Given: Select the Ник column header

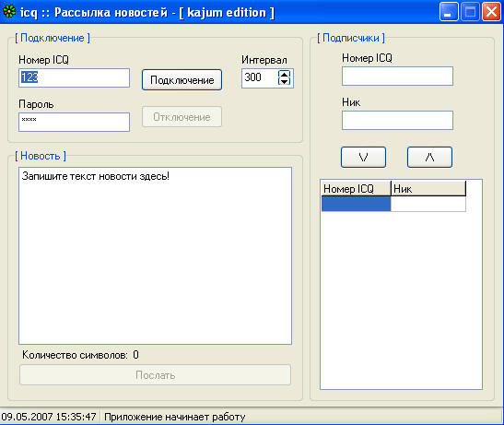Looking at the screenshot, I should click(428, 189).
